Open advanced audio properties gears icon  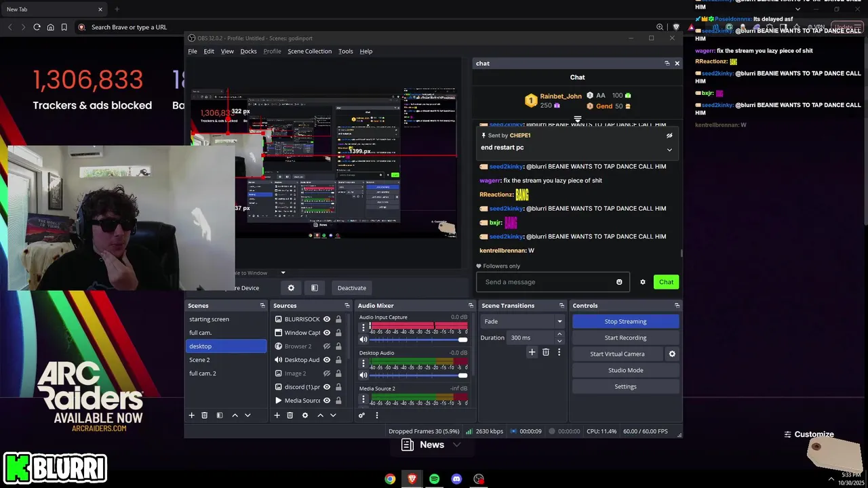point(361,415)
